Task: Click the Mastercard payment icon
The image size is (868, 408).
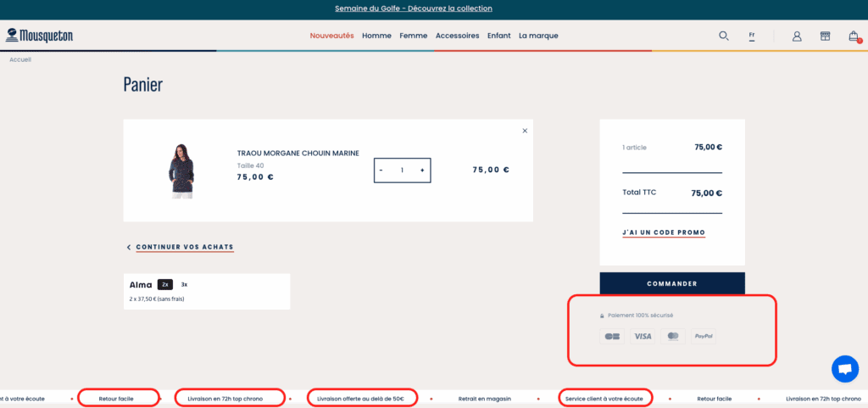Action: (673, 336)
